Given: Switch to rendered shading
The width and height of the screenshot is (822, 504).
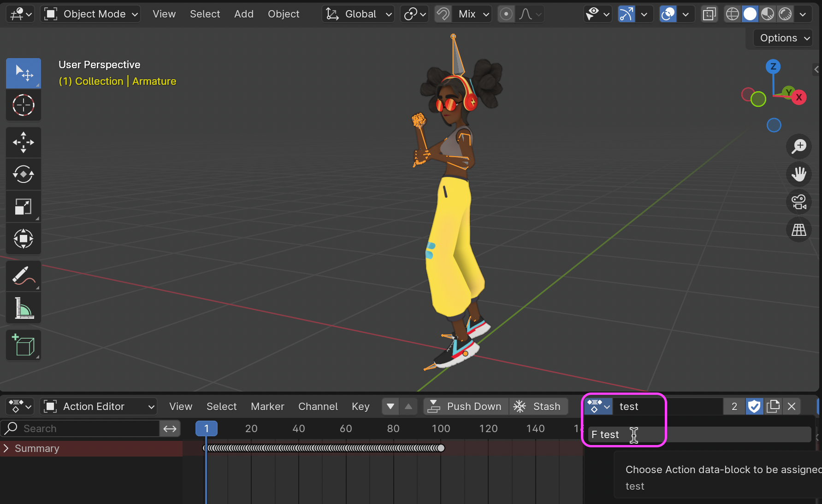Looking at the screenshot, I should pos(785,14).
